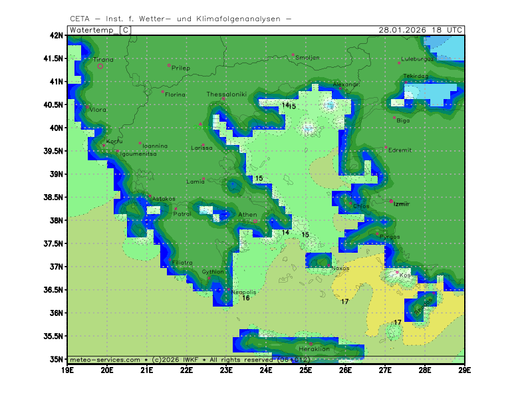
Task: Click the 28.01.2026 18 UTC timestamp
Action: [420, 30]
